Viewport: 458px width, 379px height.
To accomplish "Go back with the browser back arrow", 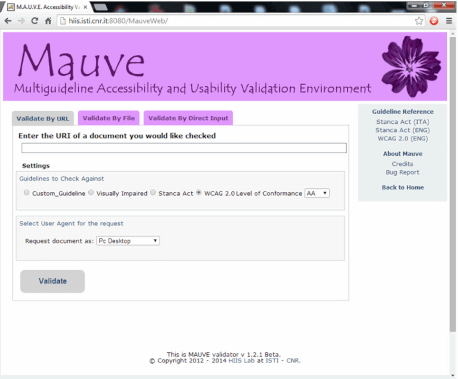I will (8, 21).
